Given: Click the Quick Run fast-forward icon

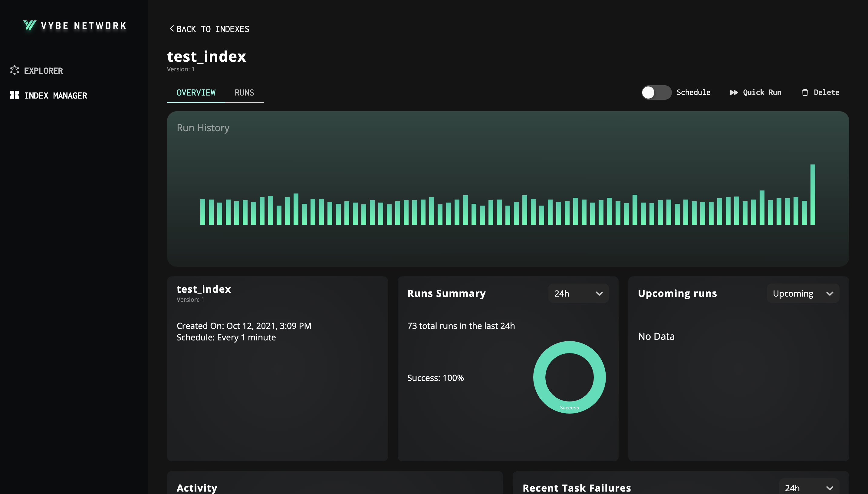Looking at the screenshot, I should pyautogui.click(x=734, y=93).
